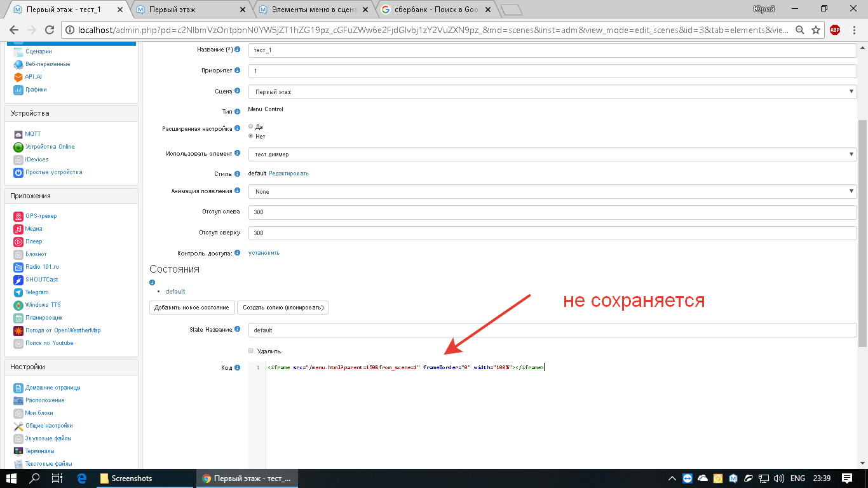Click the Telegram icon in Приложения
Image resolution: width=868 pixels, height=488 pixels.
coord(18,292)
